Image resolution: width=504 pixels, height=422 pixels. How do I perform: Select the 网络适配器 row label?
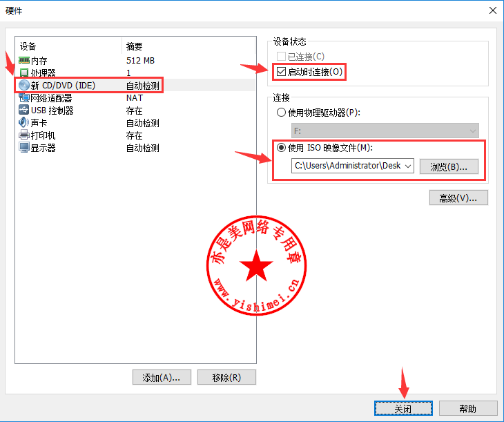(x=51, y=98)
